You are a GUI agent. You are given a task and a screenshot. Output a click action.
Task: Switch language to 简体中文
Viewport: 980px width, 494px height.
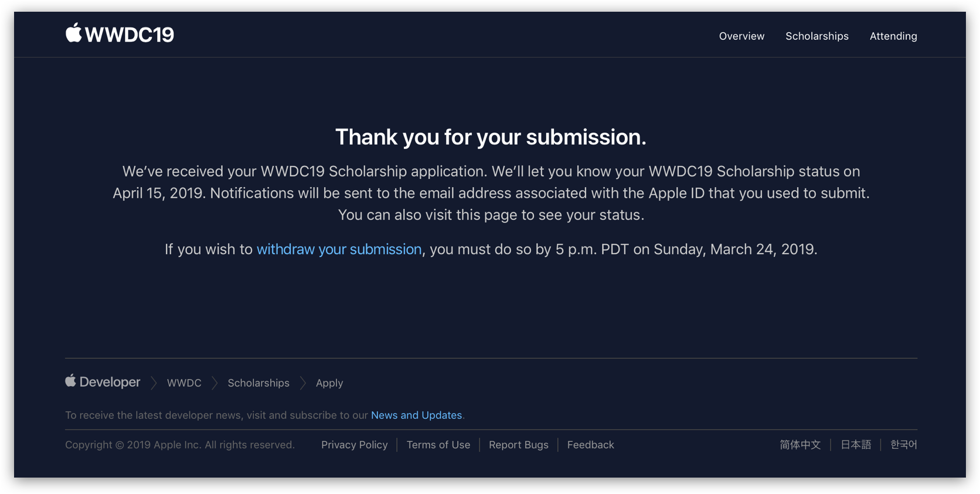click(x=800, y=445)
